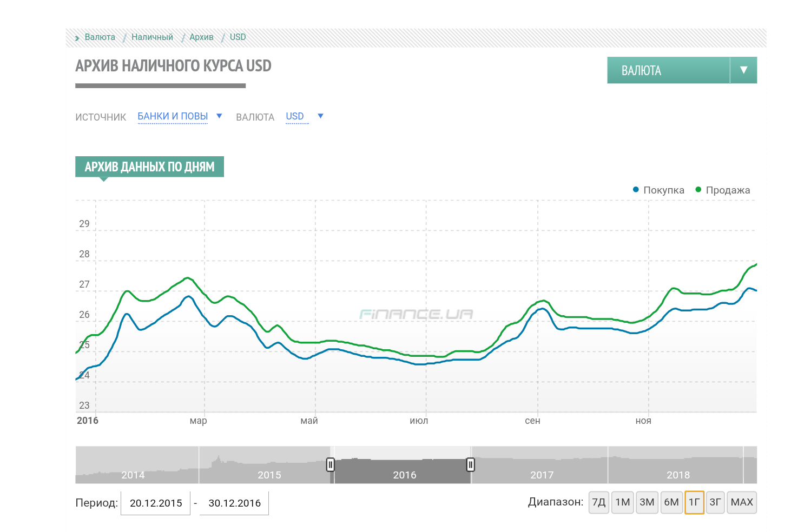The image size is (791, 532).
Task: Grab the right range slider handle
Action: 471,464
